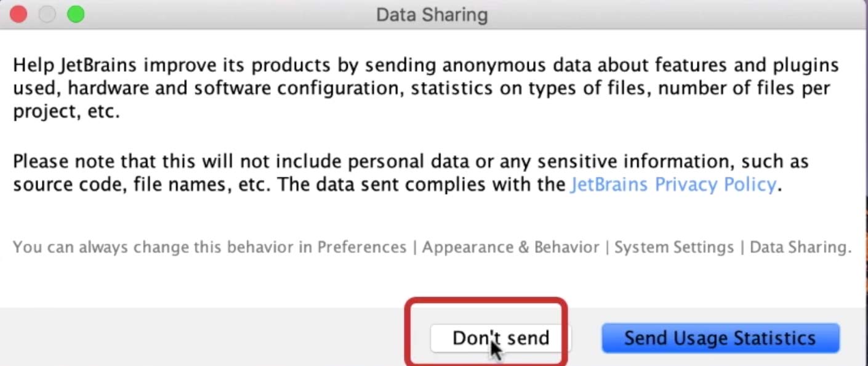Click Data Sharing at the hint's end
Image resolution: width=868 pixels, height=366 pixels.
coord(798,247)
